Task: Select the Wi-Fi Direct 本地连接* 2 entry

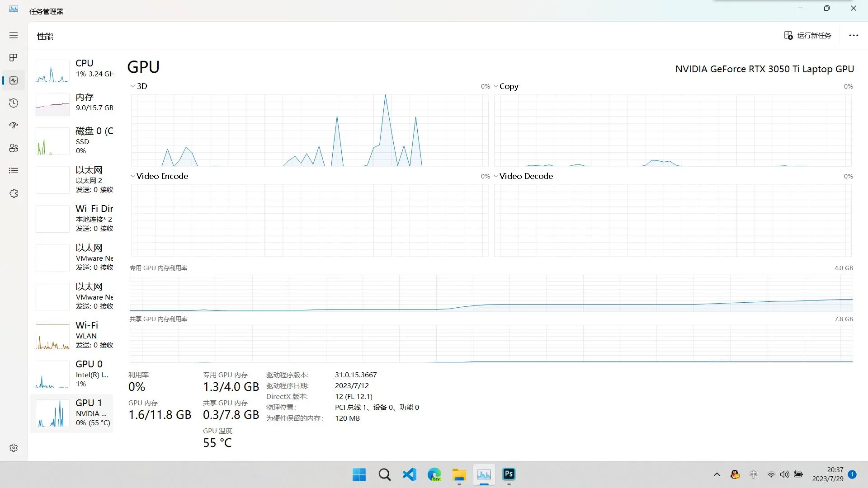Action: [72, 218]
